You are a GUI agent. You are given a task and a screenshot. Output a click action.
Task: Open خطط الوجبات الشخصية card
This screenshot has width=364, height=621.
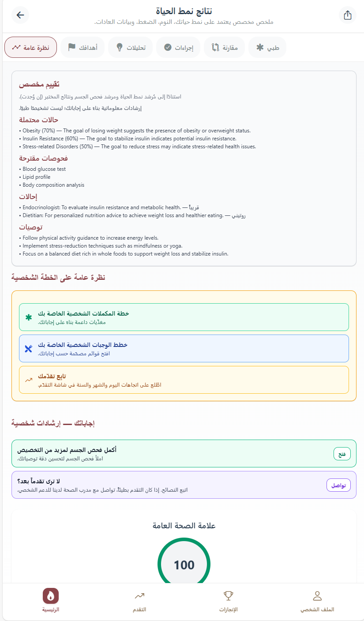(x=184, y=349)
